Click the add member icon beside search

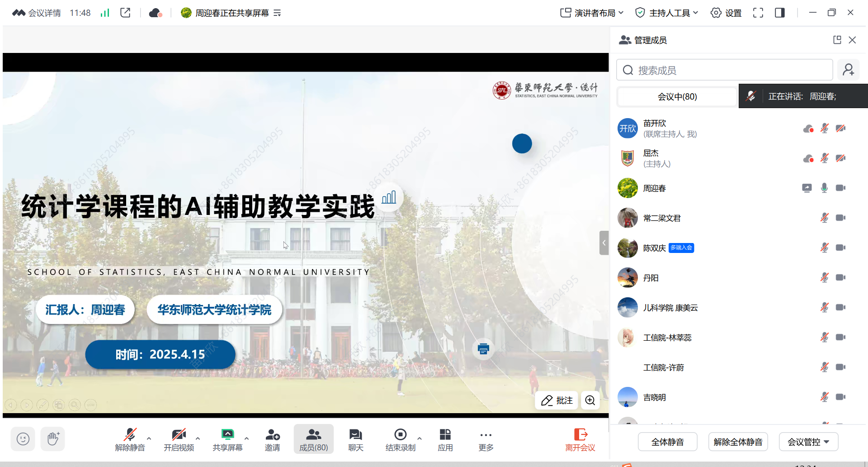point(849,70)
